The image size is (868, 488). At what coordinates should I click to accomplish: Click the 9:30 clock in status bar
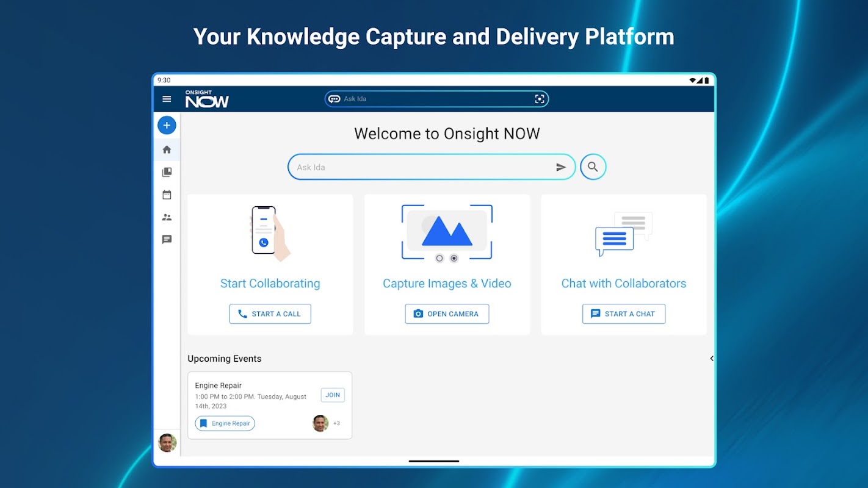click(164, 80)
